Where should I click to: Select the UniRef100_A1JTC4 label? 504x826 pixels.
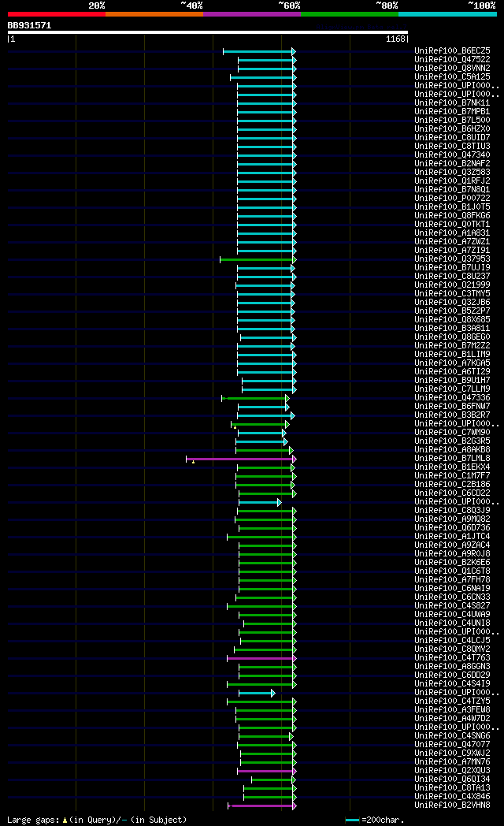pyautogui.click(x=452, y=536)
